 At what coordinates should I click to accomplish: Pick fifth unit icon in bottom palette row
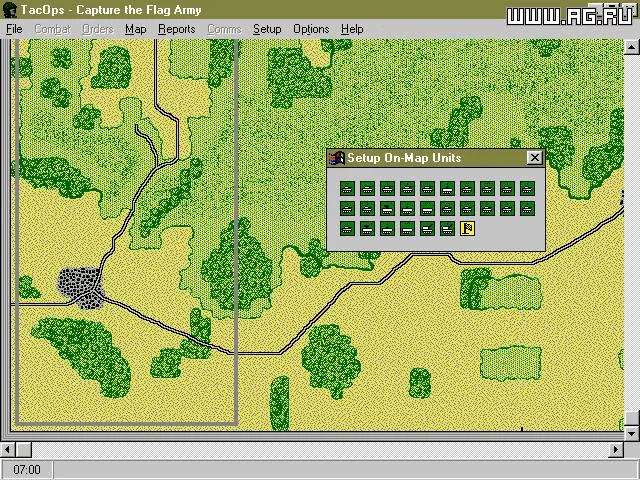(427, 229)
